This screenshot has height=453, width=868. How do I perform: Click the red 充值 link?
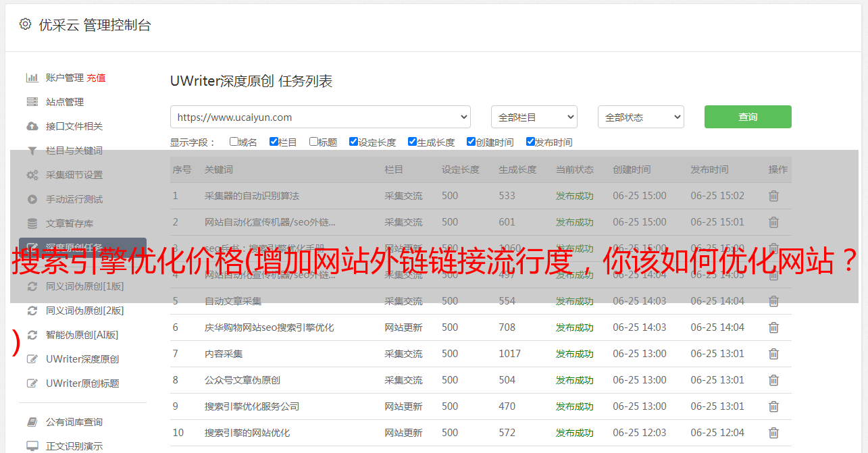pos(96,78)
